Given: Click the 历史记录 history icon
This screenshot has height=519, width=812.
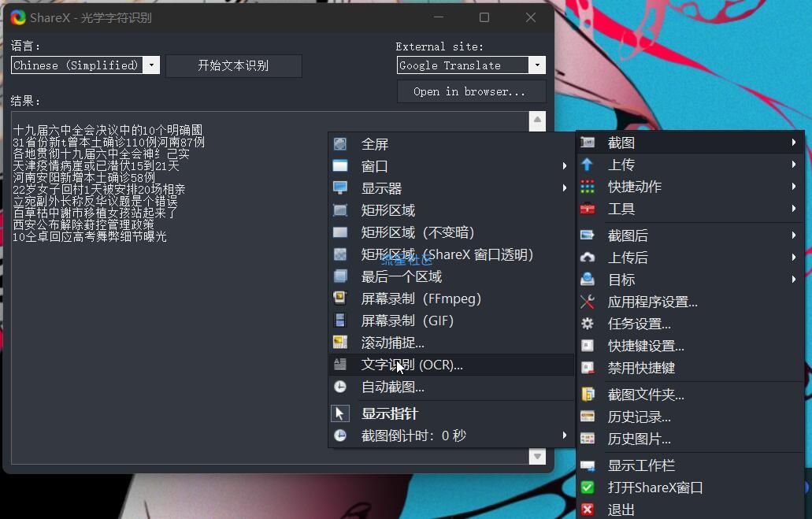Looking at the screenshot, I should [x=588, y=417].
